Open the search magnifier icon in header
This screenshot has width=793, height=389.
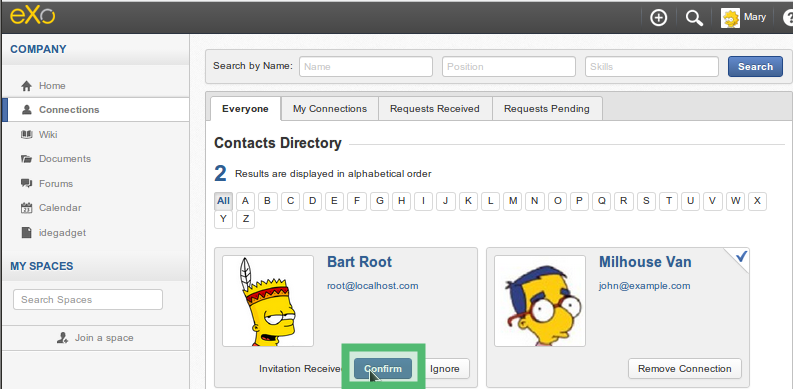click(x=694, y=18)
